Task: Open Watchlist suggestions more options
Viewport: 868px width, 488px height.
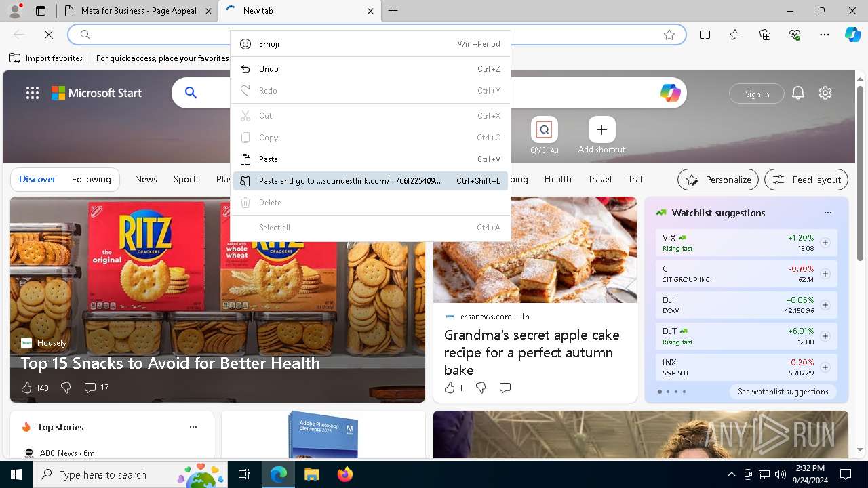Action: [x=827, y=213]
